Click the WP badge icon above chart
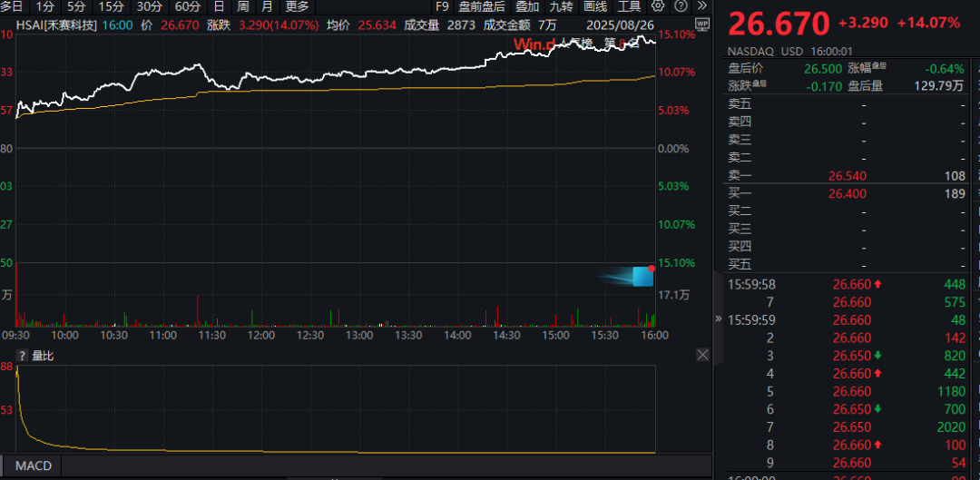The image size is (980, 480). (702, 24)
